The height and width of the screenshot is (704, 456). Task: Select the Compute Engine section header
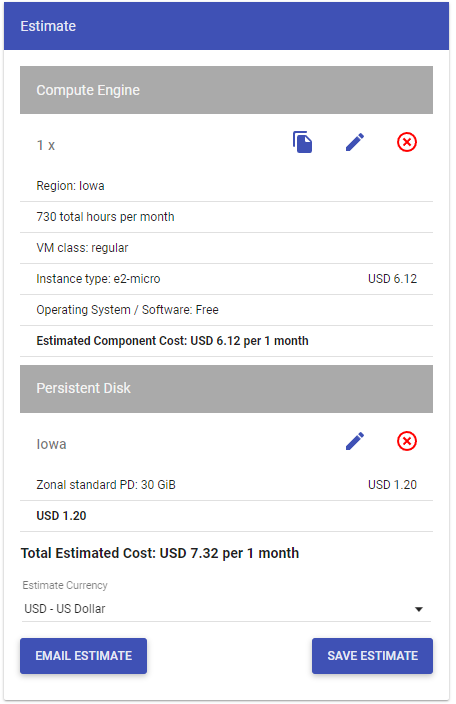click(x=226, y=90)
